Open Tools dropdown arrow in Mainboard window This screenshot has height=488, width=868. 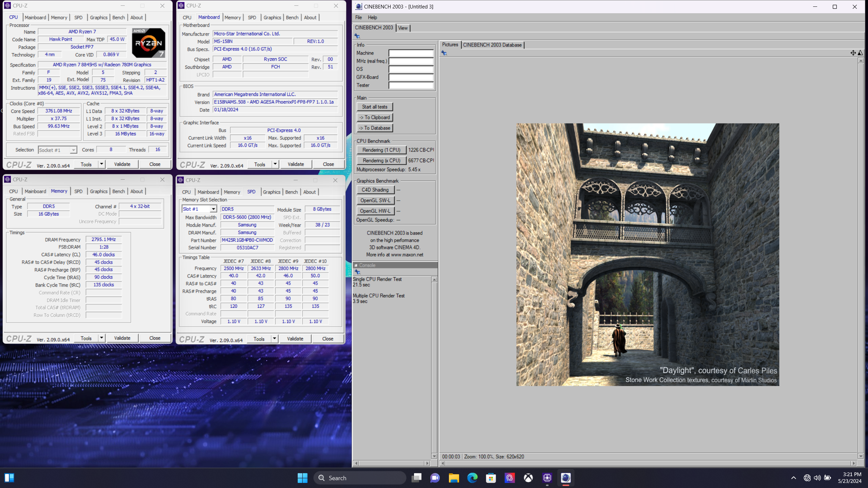275,164
